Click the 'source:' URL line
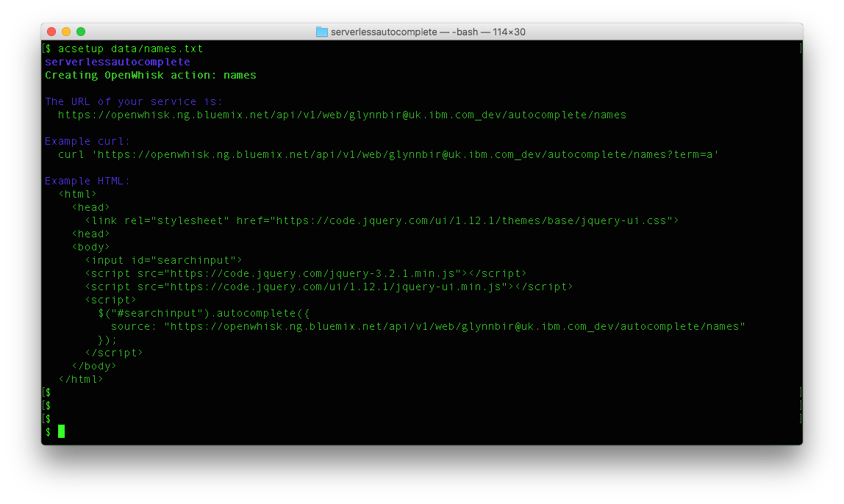Screen dimensions: 844x504 click(x=429, y=326)
